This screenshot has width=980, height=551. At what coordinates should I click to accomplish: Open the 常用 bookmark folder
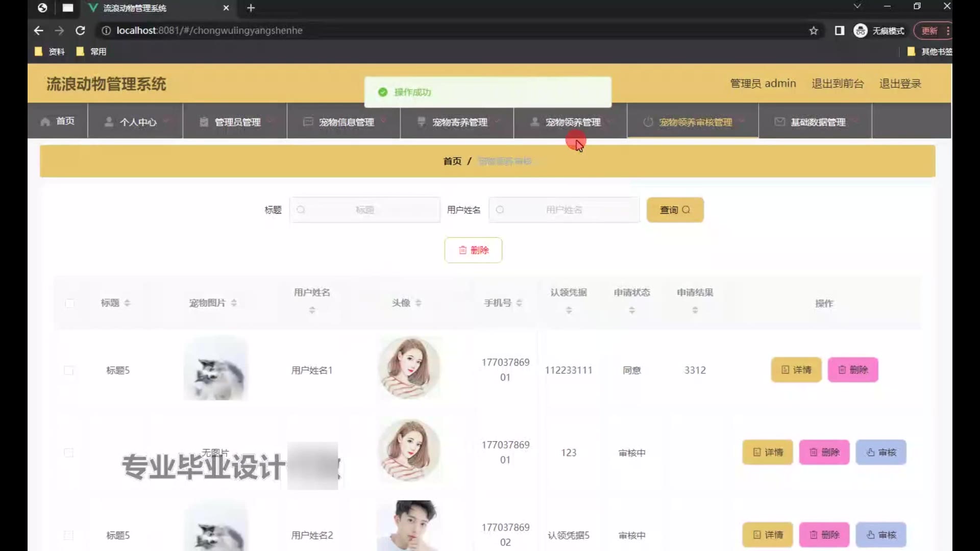click(x=91, y=52)
